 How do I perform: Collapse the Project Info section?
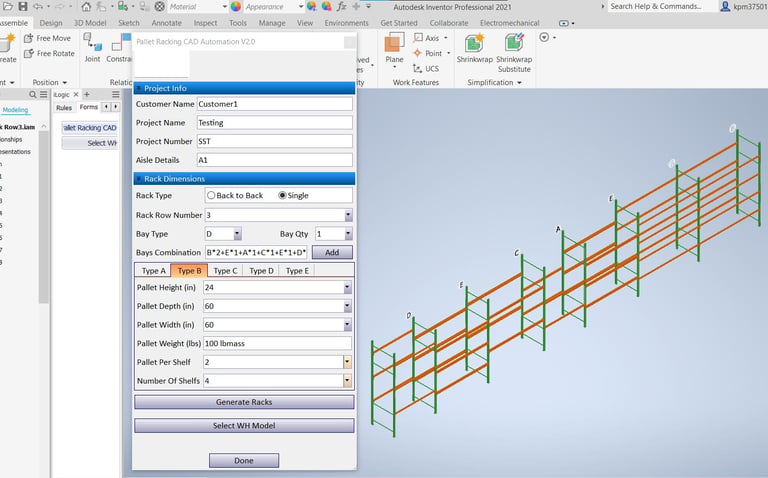(139, 88)
